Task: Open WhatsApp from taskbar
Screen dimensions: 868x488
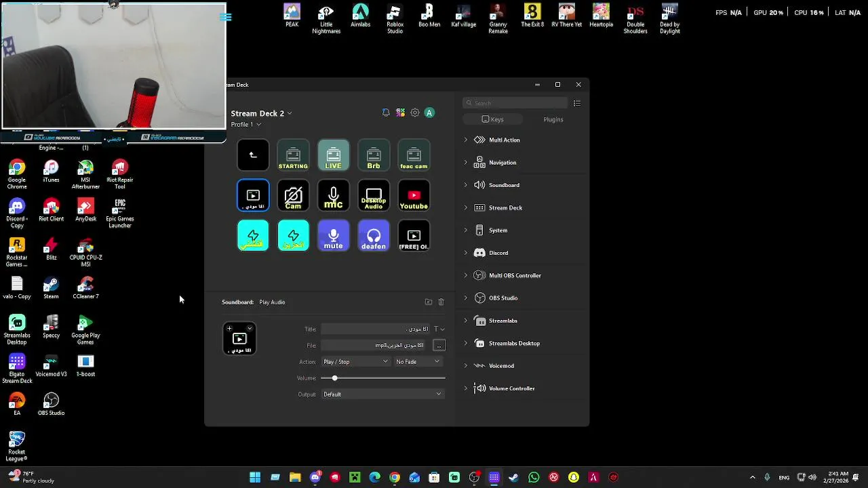Action: click(534, 477)
